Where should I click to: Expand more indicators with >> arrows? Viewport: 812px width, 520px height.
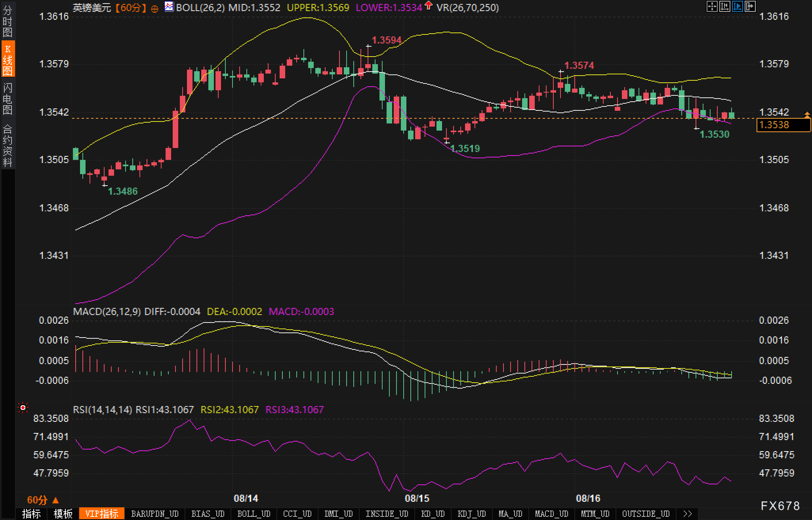coord(687,514)
